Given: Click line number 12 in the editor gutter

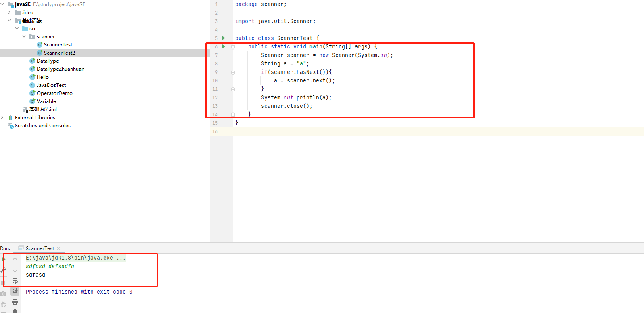Looking at the screenshot, I should coord(215,98).
